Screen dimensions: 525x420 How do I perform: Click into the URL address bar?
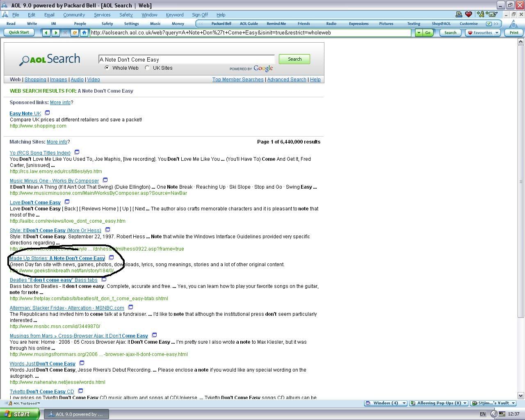point(250,33)
